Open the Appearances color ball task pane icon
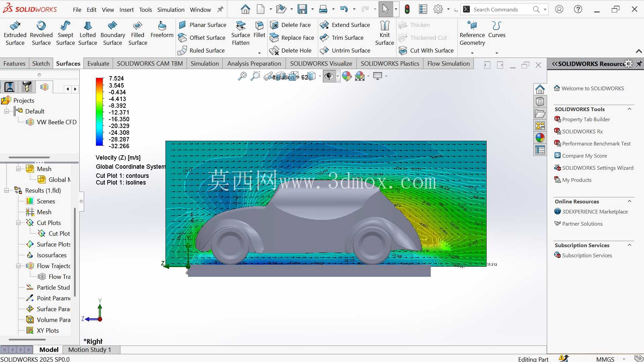Image resolution: width=644 pixels, height=362 pixels. tap(540, 138)
